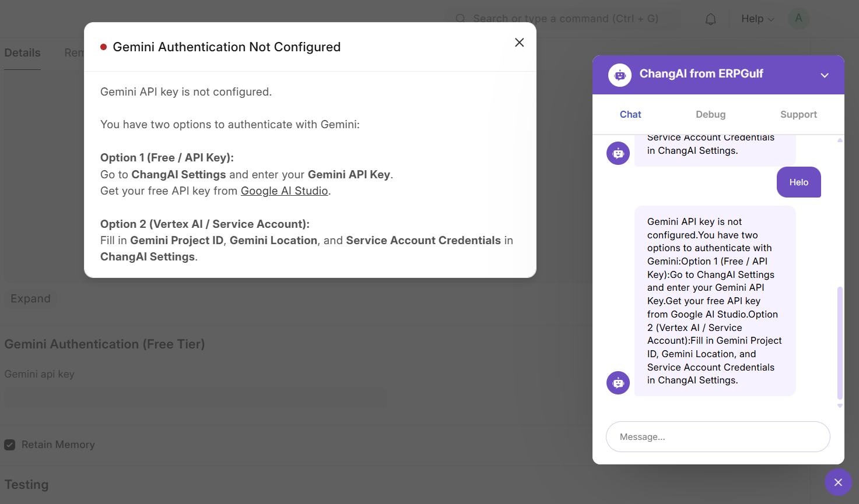Open the user avatar 'A' menu
This screenshot has height=504, width=859.
[798, 19]
